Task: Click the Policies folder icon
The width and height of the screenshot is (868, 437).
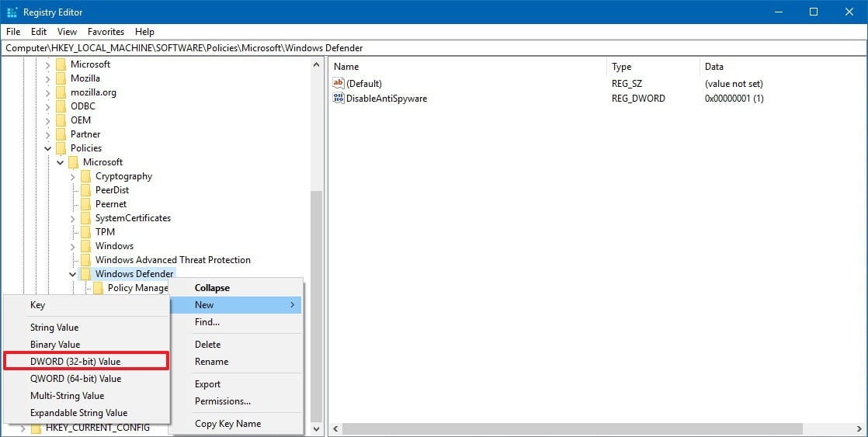Action: [x=61, y=148]
